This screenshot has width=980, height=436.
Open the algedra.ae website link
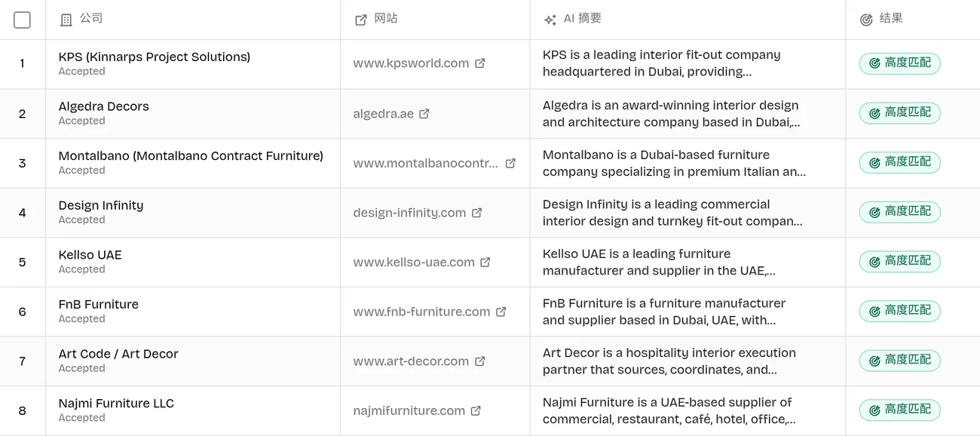click(383, 114)
